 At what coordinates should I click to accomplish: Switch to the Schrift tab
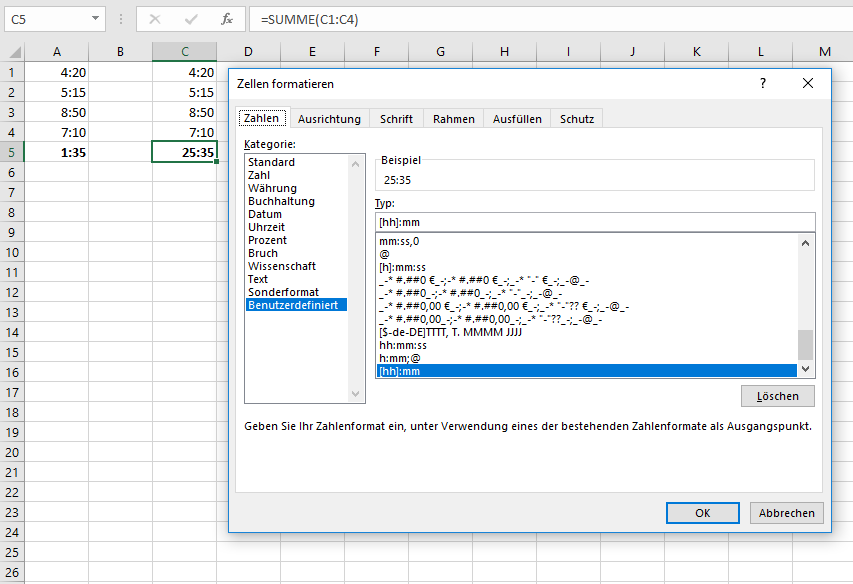tap(396, 119)
